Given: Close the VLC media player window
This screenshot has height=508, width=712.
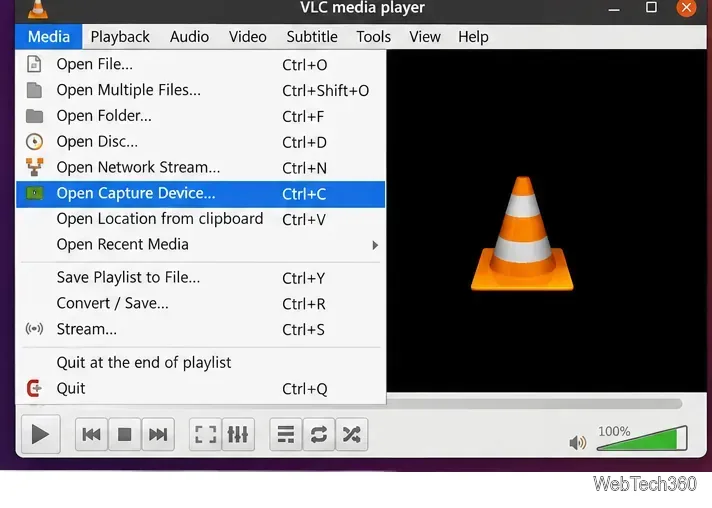Looking at the screenshot, I should pos(686,8).
